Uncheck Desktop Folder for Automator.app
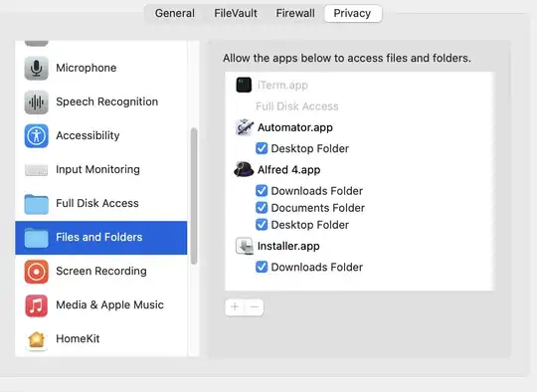537x392 pixels. click(262, 148)
